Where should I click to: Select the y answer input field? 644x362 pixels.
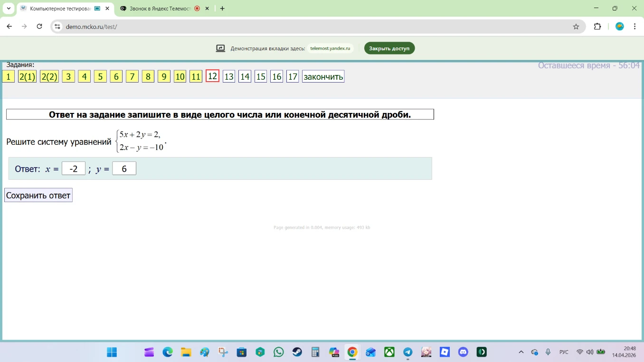[124, 168]
